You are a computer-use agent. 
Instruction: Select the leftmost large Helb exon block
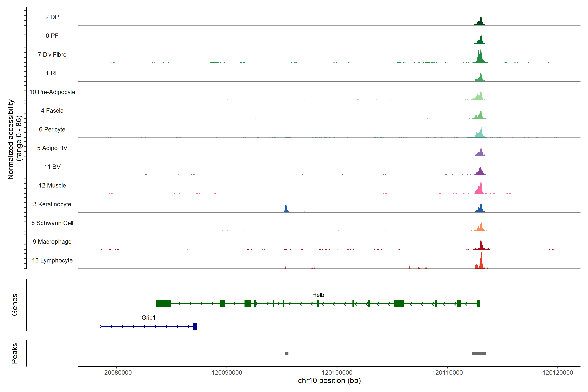[164, 303]
